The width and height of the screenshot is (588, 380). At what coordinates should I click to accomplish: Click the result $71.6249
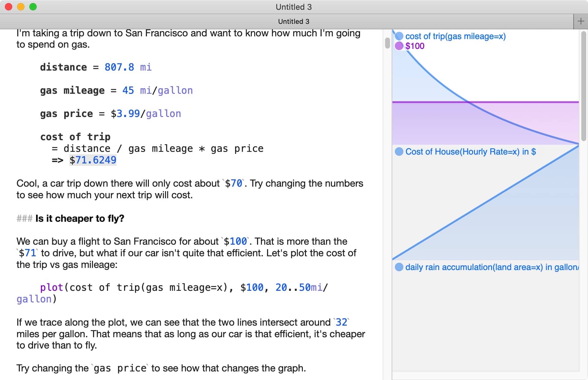93,160
